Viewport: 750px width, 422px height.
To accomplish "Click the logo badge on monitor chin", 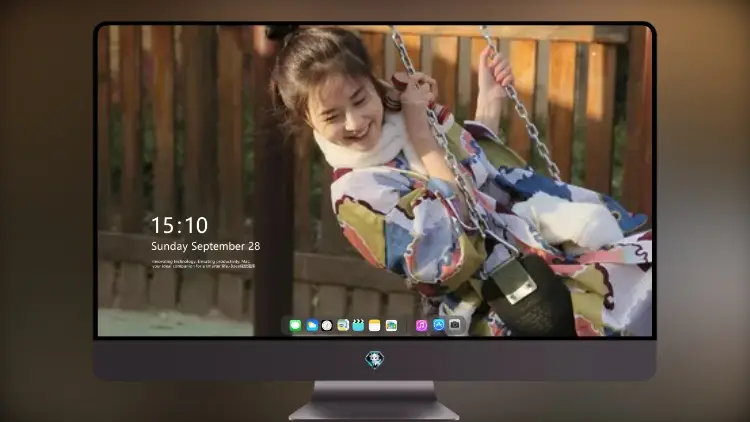I will (375, 359).
